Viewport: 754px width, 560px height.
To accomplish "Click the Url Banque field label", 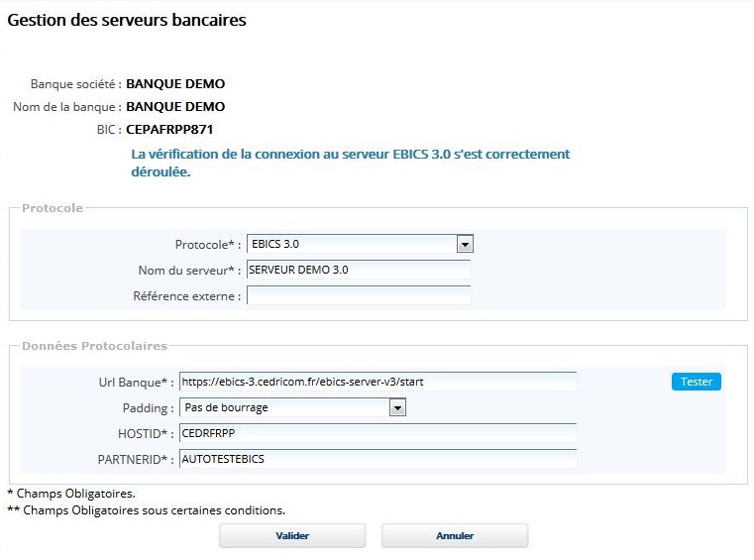I will [130, 382].
